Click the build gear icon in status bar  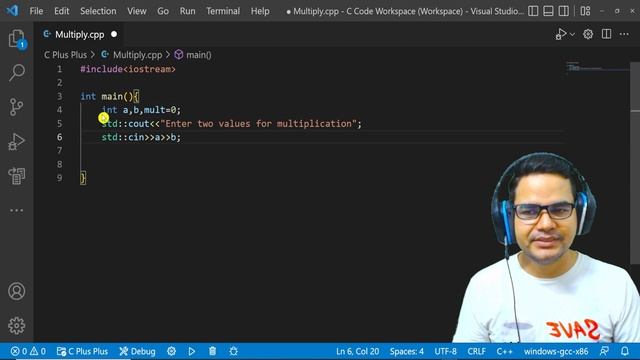click(x=171, y=351)
